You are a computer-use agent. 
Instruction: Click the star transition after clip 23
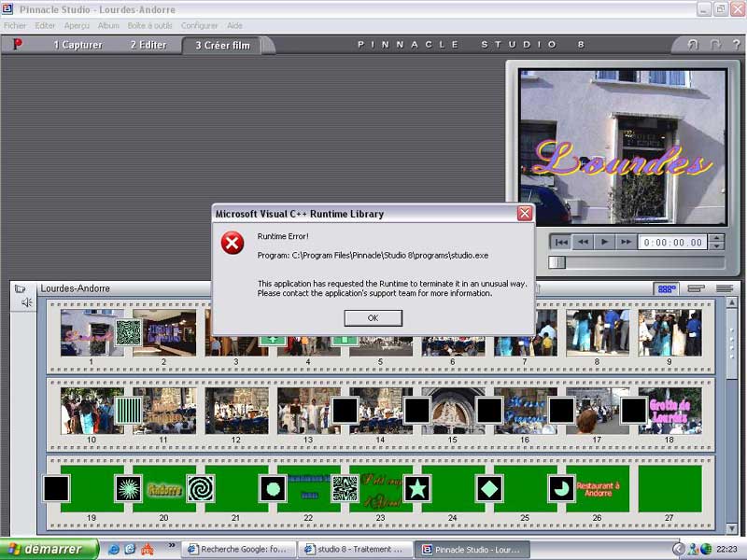[417, 488]
